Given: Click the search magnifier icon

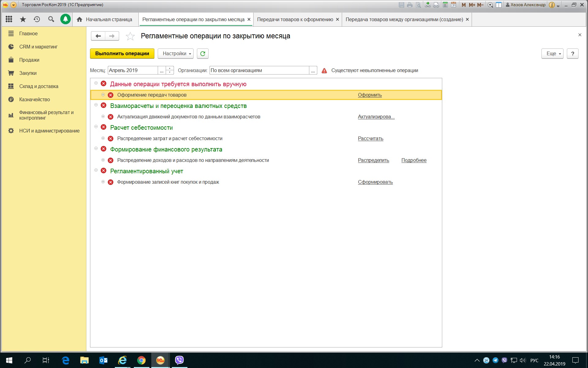Looking at the screenshot, I should pos(51,19).
